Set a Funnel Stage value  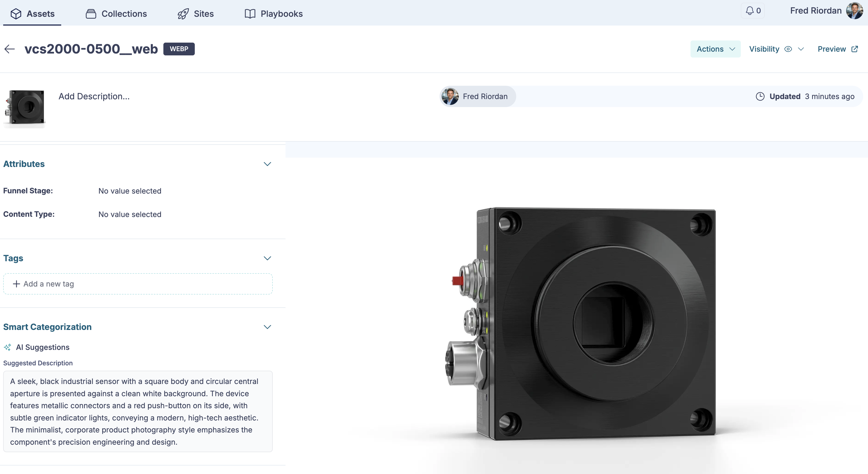pos(129,191)
